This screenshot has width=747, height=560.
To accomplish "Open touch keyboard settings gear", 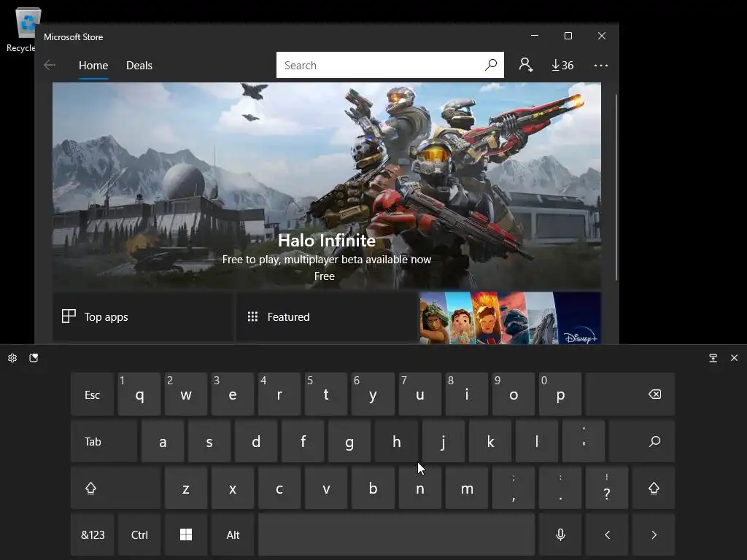I will point(12,357).
